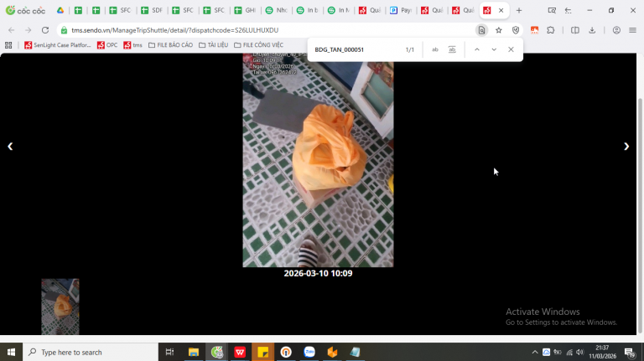
Task: Click the 'Type here to search' box
Action: (x=91, y=352)
